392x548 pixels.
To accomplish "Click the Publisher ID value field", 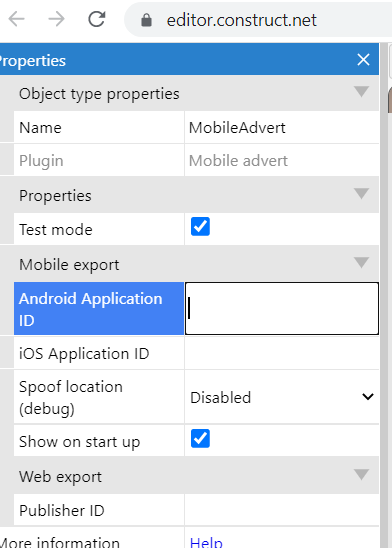I will [x=282, y=510].
